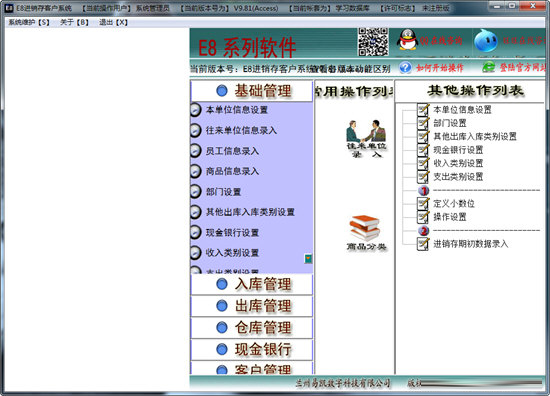
Task: Click the blue question mark help icon
Action: pyautogui.click(x=405, y=67)
